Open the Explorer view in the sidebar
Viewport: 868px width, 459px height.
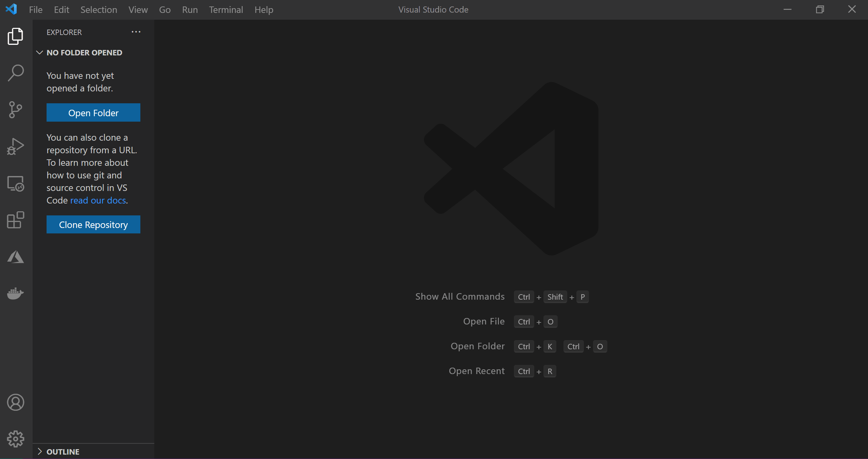click(15, 36)
